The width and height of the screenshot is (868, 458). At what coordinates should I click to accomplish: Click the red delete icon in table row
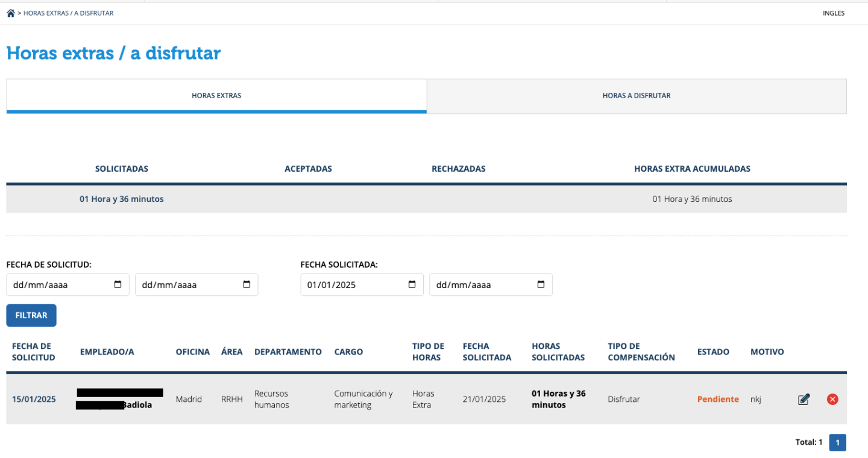pyautogui.click(x=832, y=399)
